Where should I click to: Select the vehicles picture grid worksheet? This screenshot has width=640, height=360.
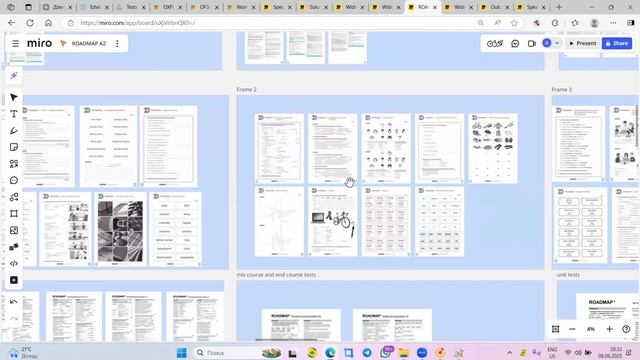tap(493, 148)
